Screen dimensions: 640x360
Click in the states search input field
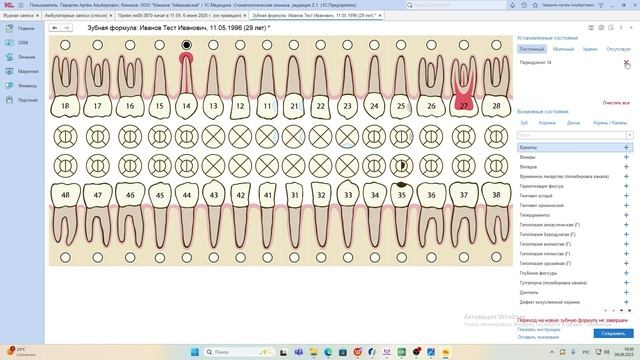pyautogui.click(x=571, y=135)
